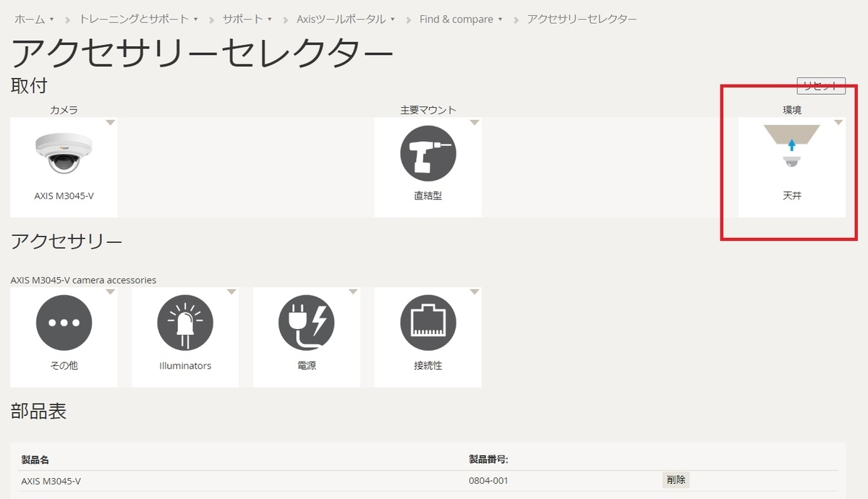Viewport: 868px width, 499px height.
Task: Click the drill icon for 直結型 mount
Action: [427, 153]
